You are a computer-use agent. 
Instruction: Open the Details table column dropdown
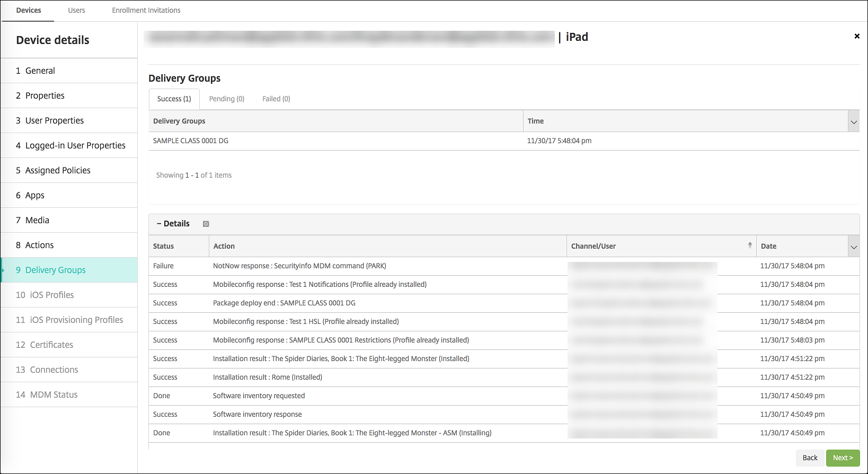[x=853, y=247]
